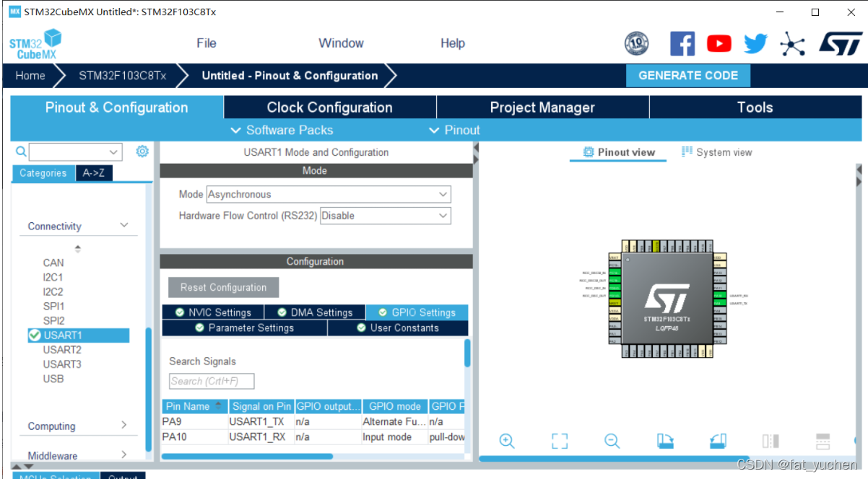Open the Parameter Settings tab
This screenshot has width=868, height=479.
pos(244,328)
